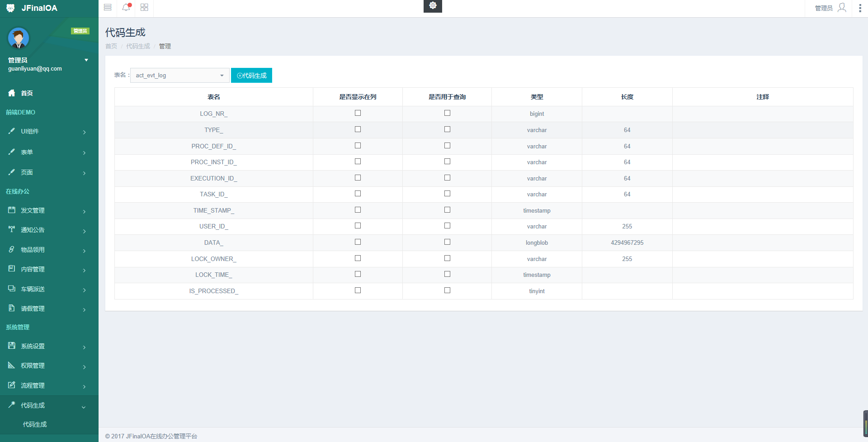This screenshot has height=442, width=868.
Task: Check 是否显示在列 for TYPE_ row
Action: pyautogui.click(x=358, y=129)
